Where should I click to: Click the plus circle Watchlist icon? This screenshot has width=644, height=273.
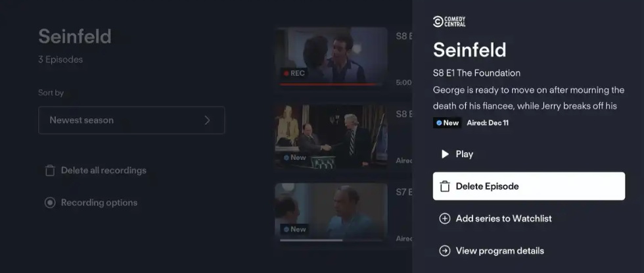445,218
